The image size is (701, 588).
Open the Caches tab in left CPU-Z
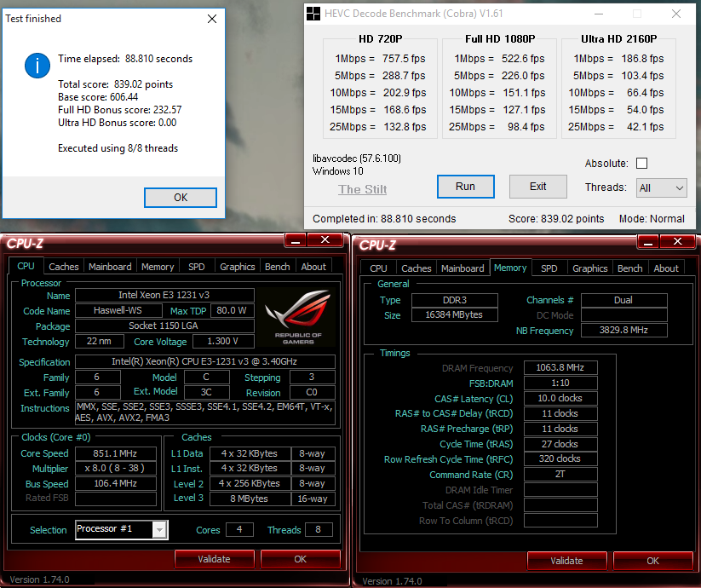tap(64, 267)
